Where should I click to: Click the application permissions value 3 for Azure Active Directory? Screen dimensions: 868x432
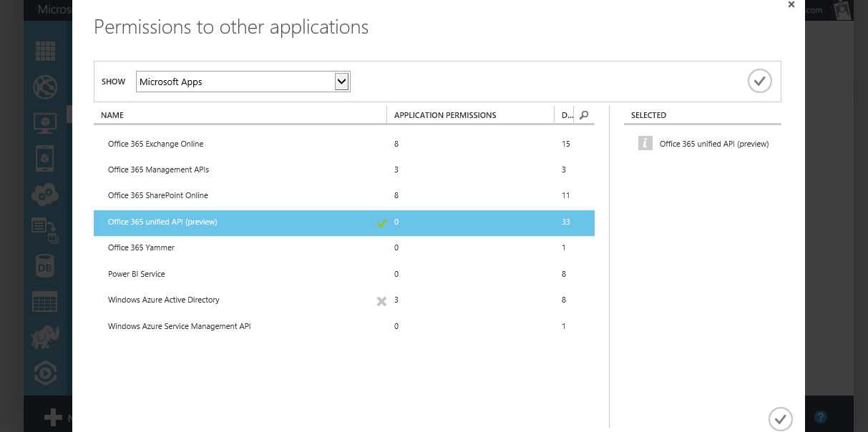(396, 300)
